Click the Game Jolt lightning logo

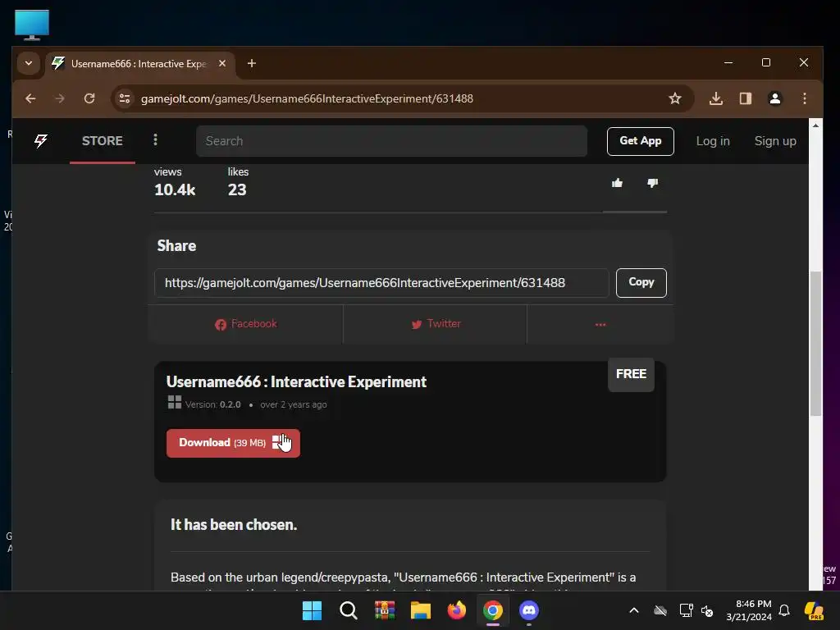pyautogui.click(x=41, y=141)
